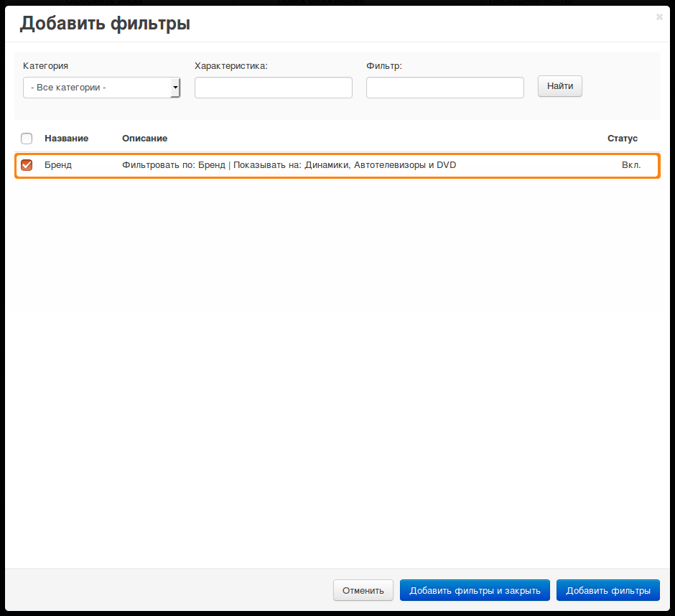
Task: Click the Статус column header
Action: click(622, 139)
